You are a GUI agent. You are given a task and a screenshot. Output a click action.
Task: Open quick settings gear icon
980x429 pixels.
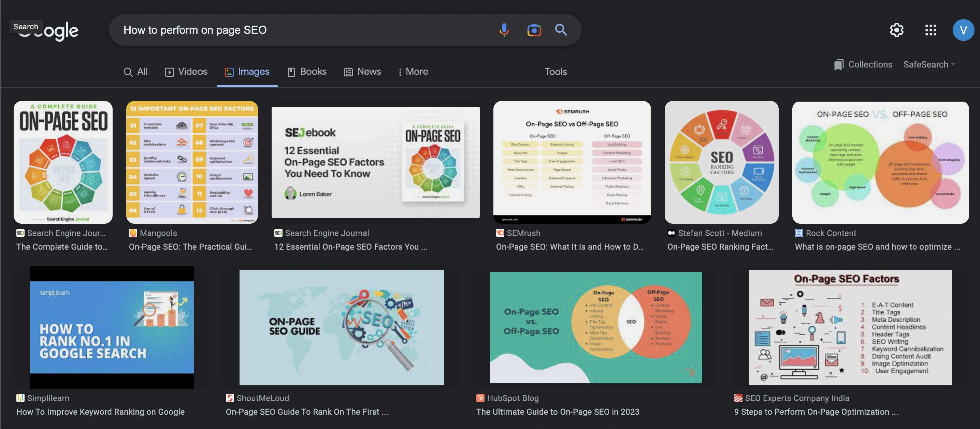897,30
